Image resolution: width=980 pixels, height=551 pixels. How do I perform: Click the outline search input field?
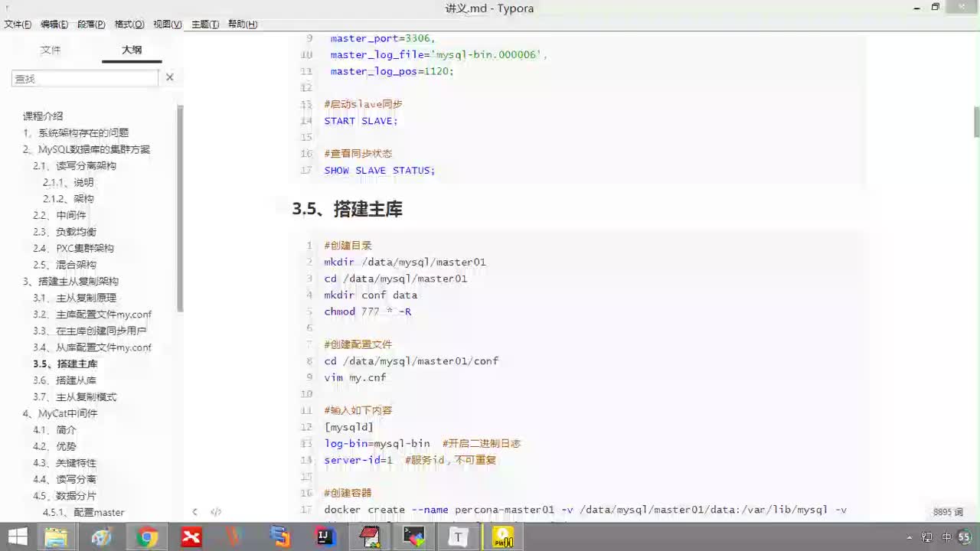pos(84,78)
